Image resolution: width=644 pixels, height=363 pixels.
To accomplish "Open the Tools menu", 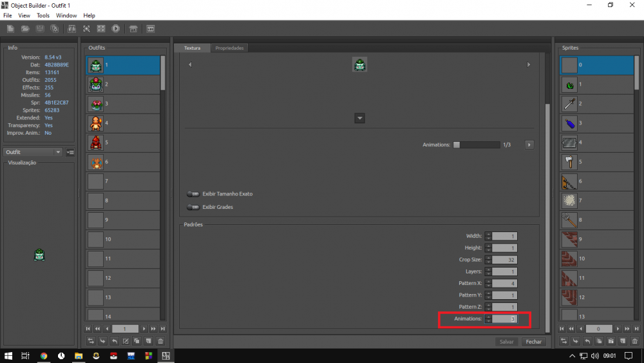I will pos(43,15).
